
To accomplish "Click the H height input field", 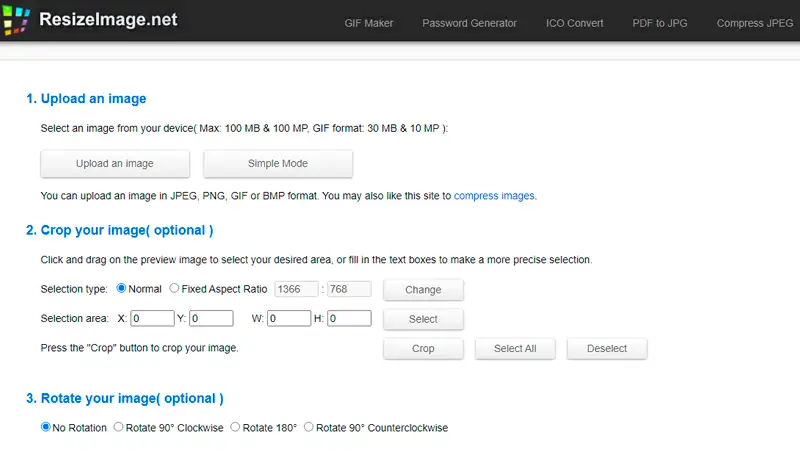I will pyautogui.click(x=348, y=319).
